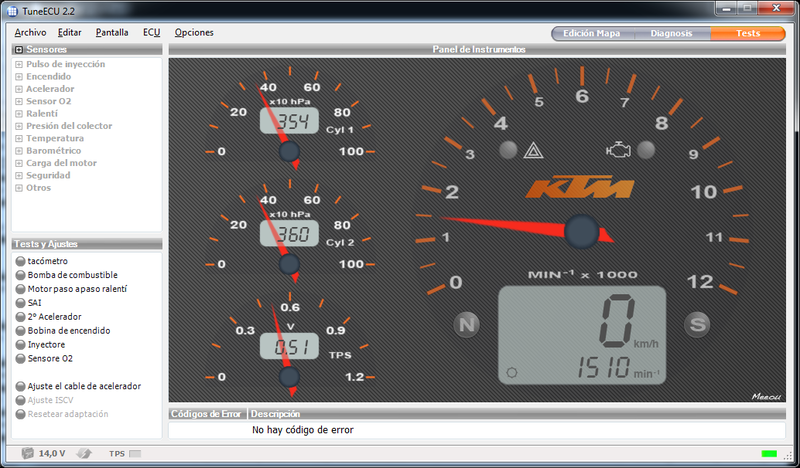Switch to the Tests tab
Viewport: 800px width, 468px height.
point(748,33)
